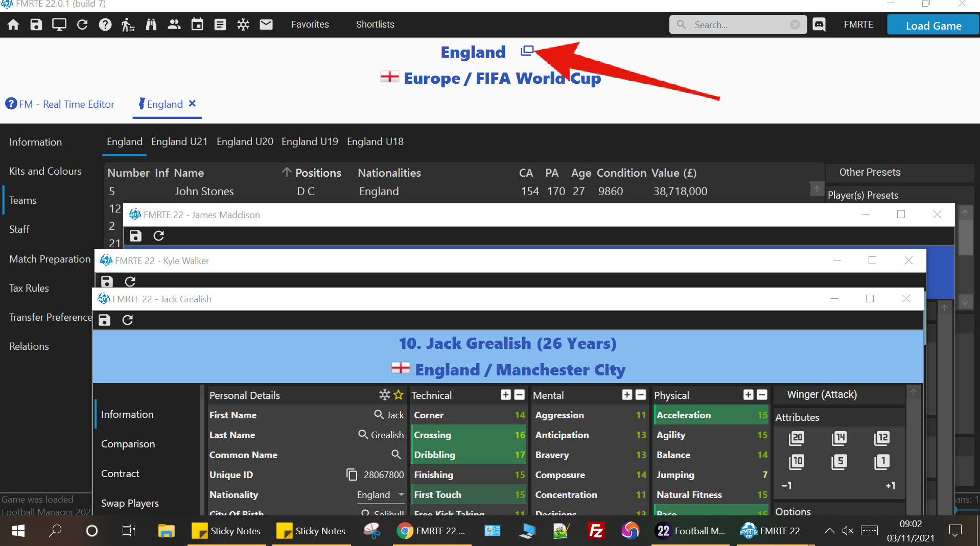The height and width of the screenshot is (546, 980).
Task: Open the Help question-mark icon in toolbar
Action: pyautogui.click(x=105, y=25)
